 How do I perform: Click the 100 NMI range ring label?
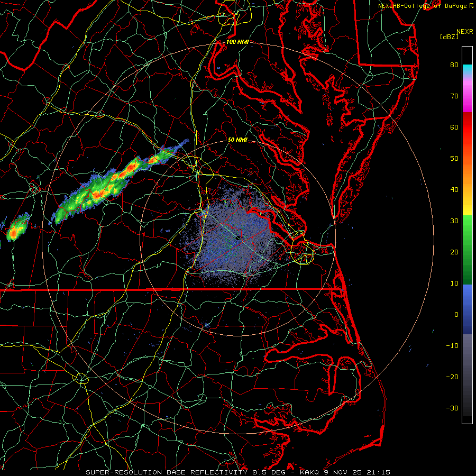point(237,42)
